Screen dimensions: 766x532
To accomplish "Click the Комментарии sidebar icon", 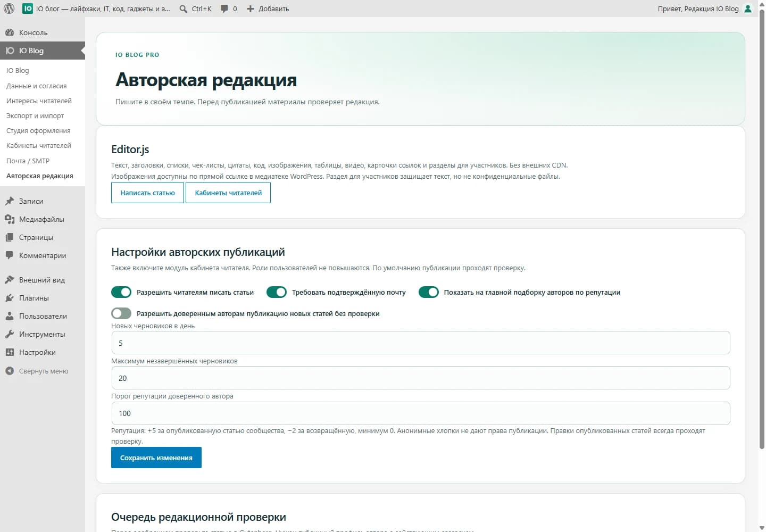I will [x=10, y=255].
